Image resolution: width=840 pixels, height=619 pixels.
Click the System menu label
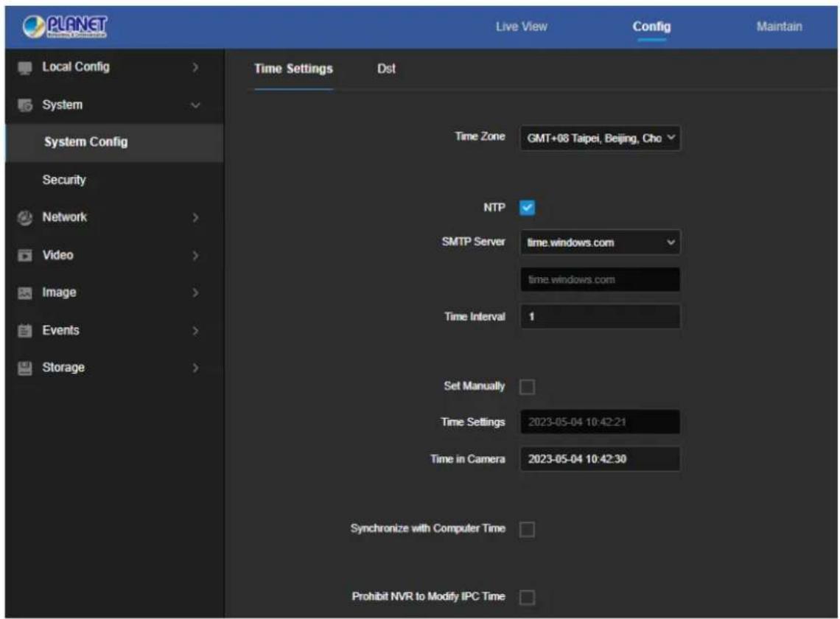tap(62, 105)
